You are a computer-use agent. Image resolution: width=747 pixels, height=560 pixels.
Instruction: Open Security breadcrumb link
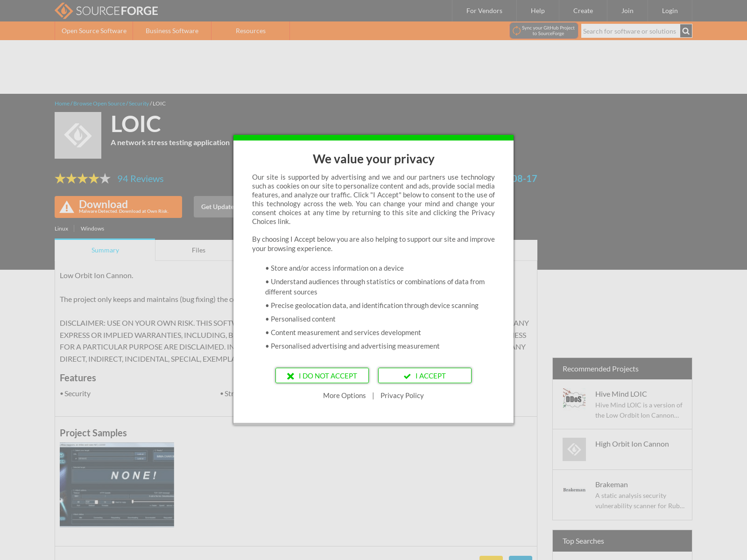click(x=139, y=104)
